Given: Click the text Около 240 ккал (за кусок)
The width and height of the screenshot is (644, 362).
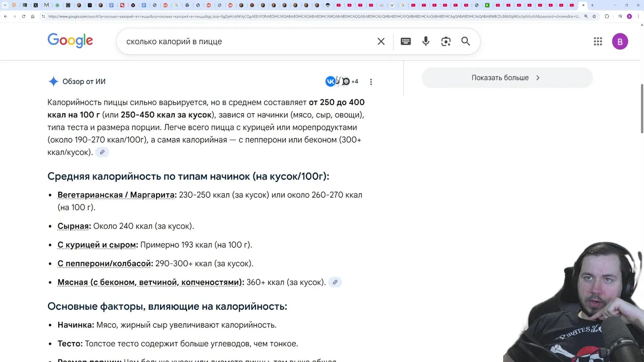Looking at the screenshot, I should [143, 226].
